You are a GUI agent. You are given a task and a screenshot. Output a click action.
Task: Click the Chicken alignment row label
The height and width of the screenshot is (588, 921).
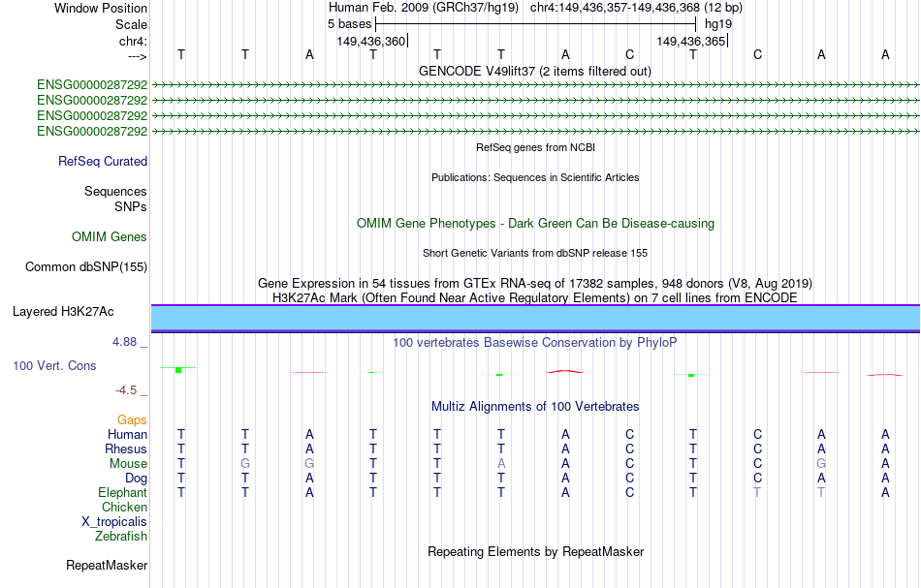click(124, 507)
